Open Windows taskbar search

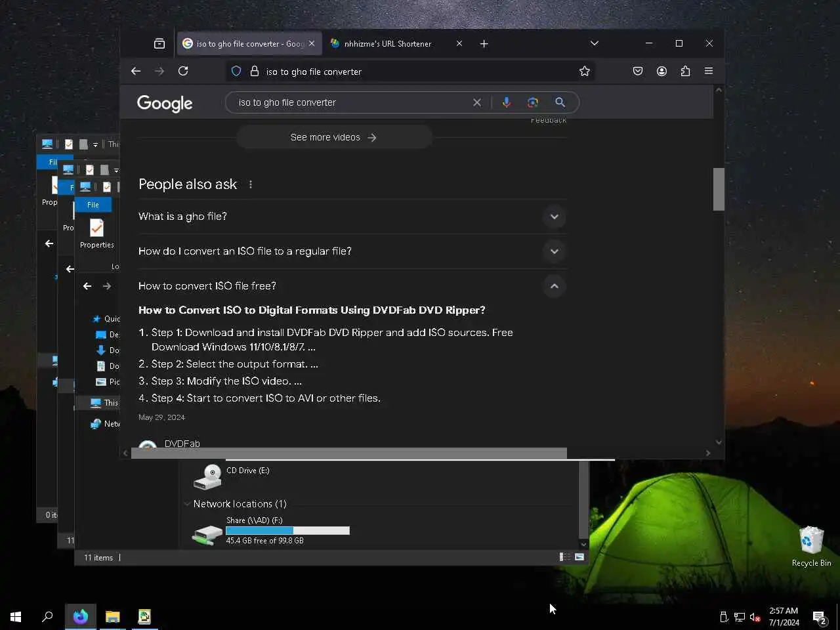pos(47,617)
